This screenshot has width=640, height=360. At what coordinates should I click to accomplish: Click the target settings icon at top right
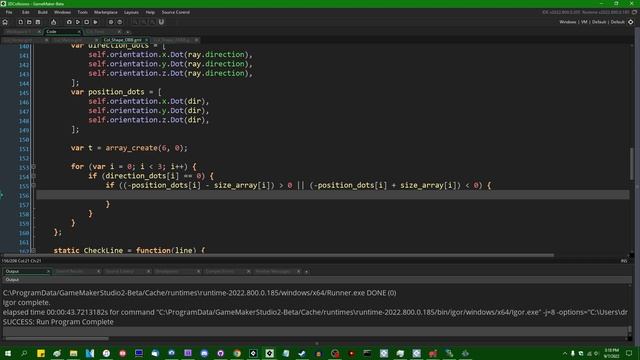pyautogui.click(x=631, y=22)
